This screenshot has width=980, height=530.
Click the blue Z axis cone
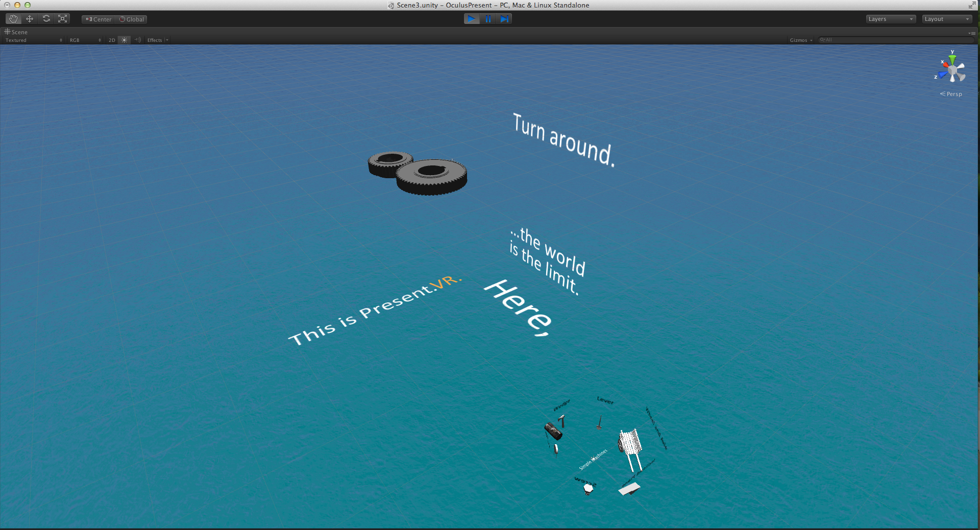point(942,75)
